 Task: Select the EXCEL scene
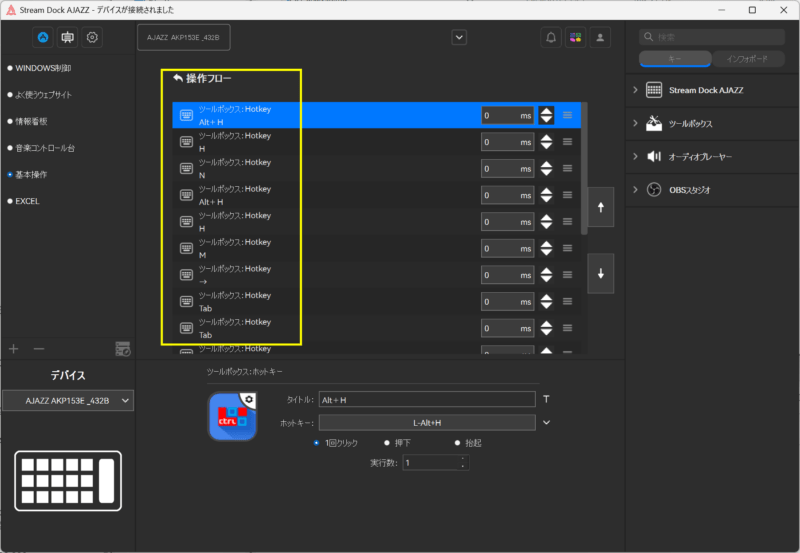[x=23, y=201]
